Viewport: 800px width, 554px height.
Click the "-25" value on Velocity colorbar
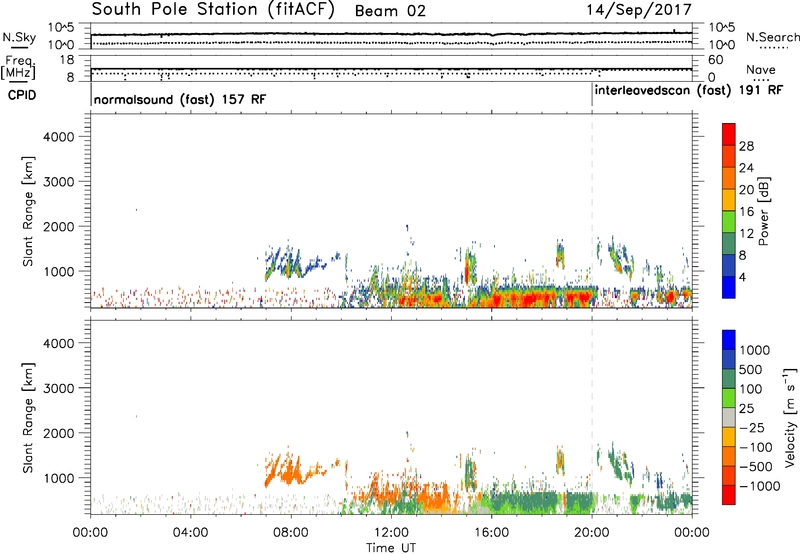(x=752, y=427)
